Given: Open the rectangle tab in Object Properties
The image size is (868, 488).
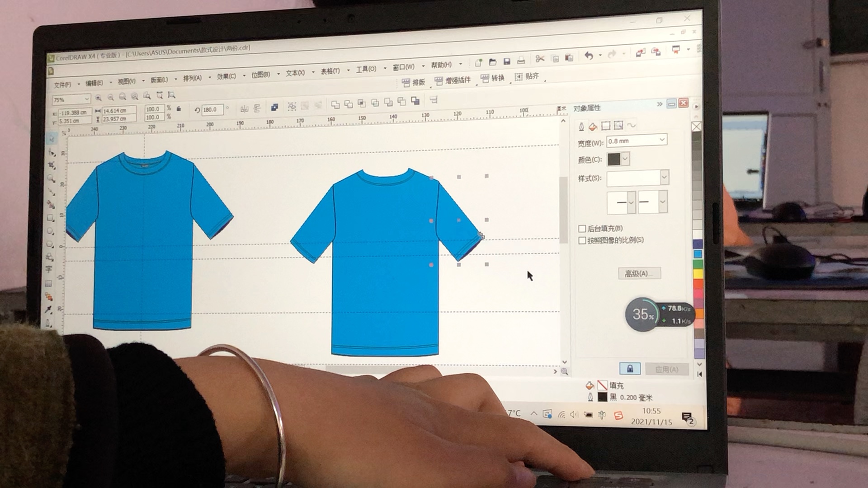Looking at the screenshot, I should (606, 126).
